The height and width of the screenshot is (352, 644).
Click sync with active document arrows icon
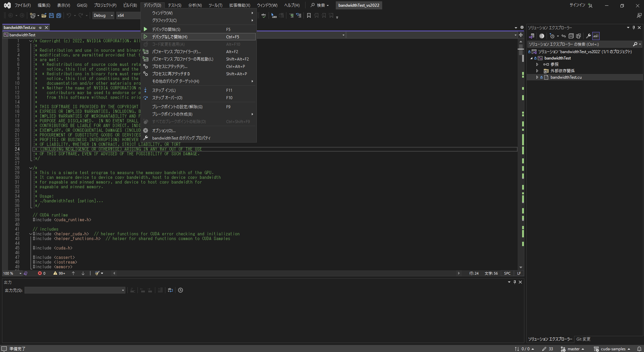coord(564,36)
